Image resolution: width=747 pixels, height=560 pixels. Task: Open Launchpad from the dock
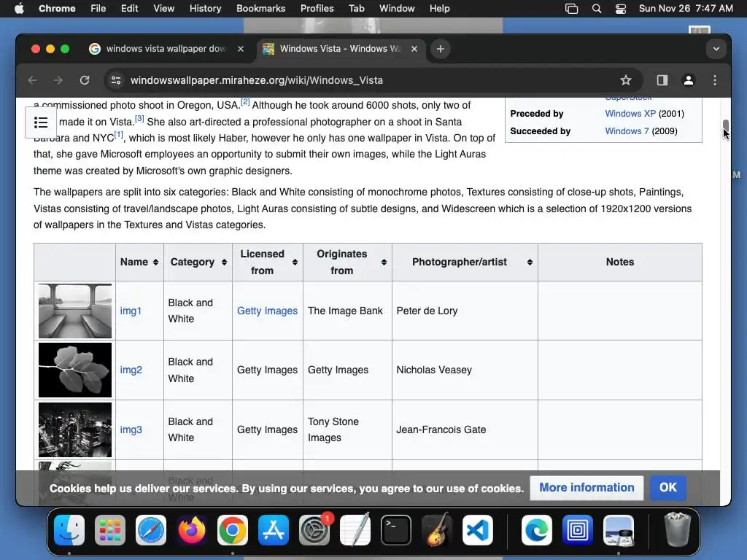pyautogui.click(x=110, y=530)
